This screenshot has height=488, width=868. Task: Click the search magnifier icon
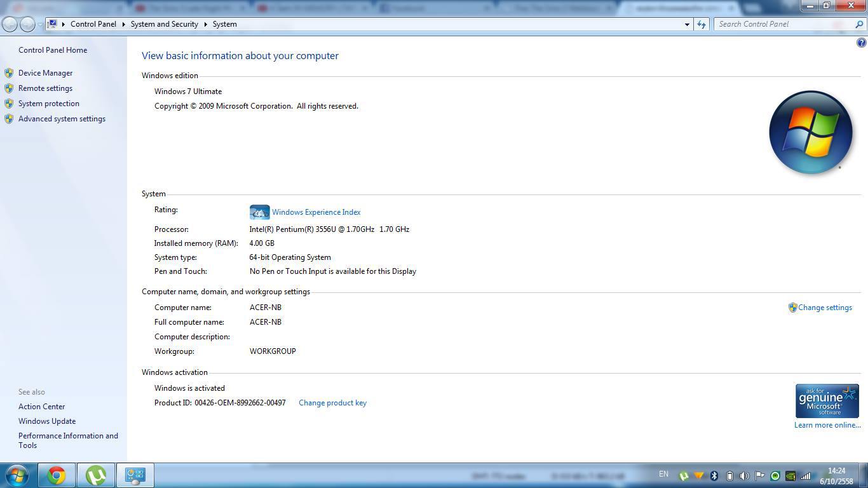(860, 24)
